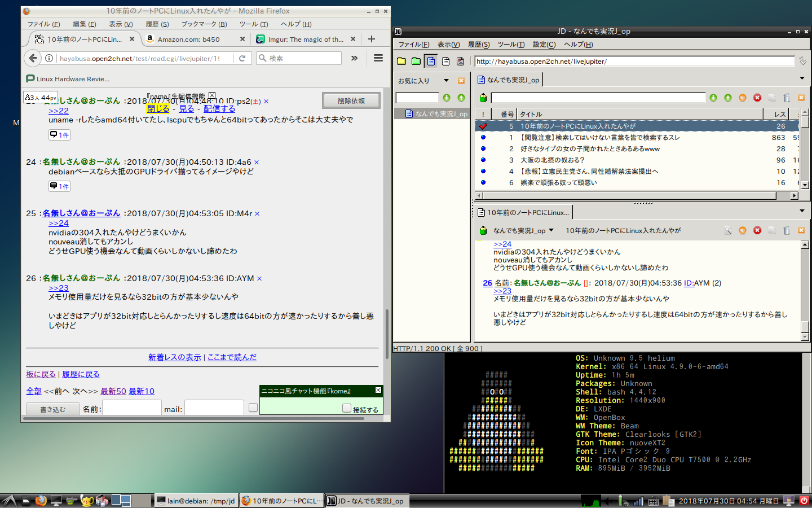812x508 pixels.
Task: Reload the Firefox page
Action: coord(242,58)
